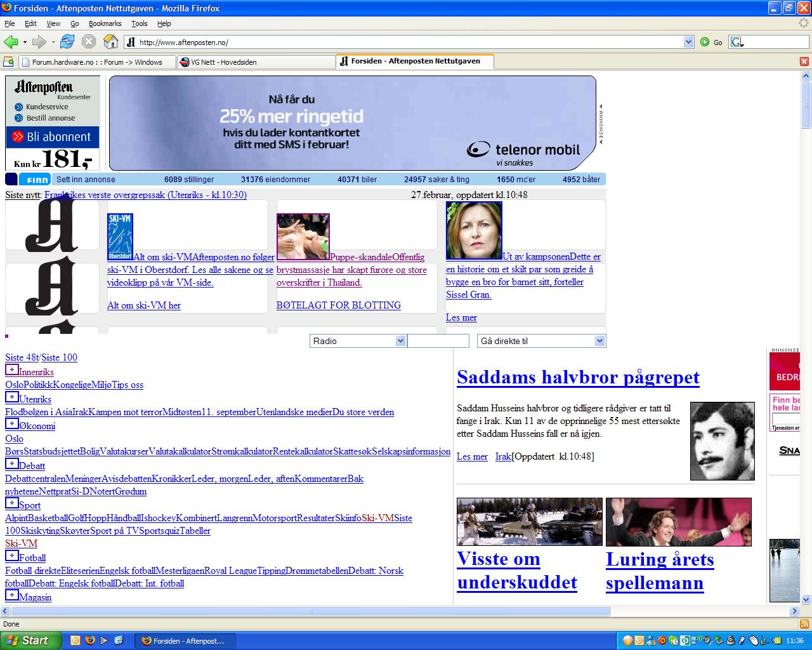This screenshot has width=812, height=650.
Task: Switch to the Forum.hardware.no tab
Action: [96, 62]
